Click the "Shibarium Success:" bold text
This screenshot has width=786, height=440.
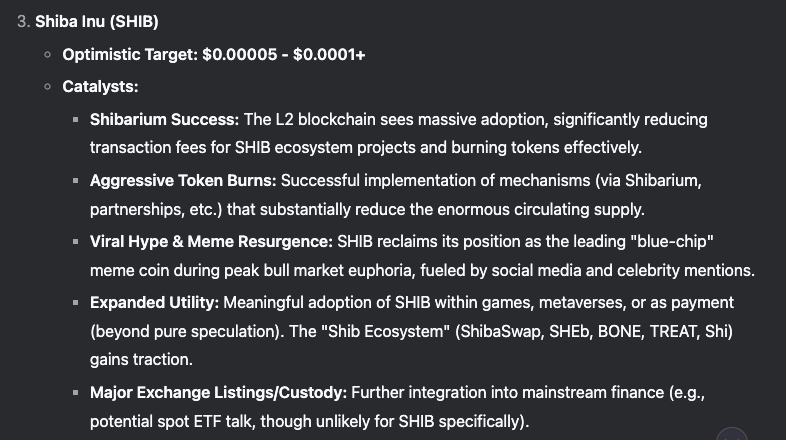[164, 119]
